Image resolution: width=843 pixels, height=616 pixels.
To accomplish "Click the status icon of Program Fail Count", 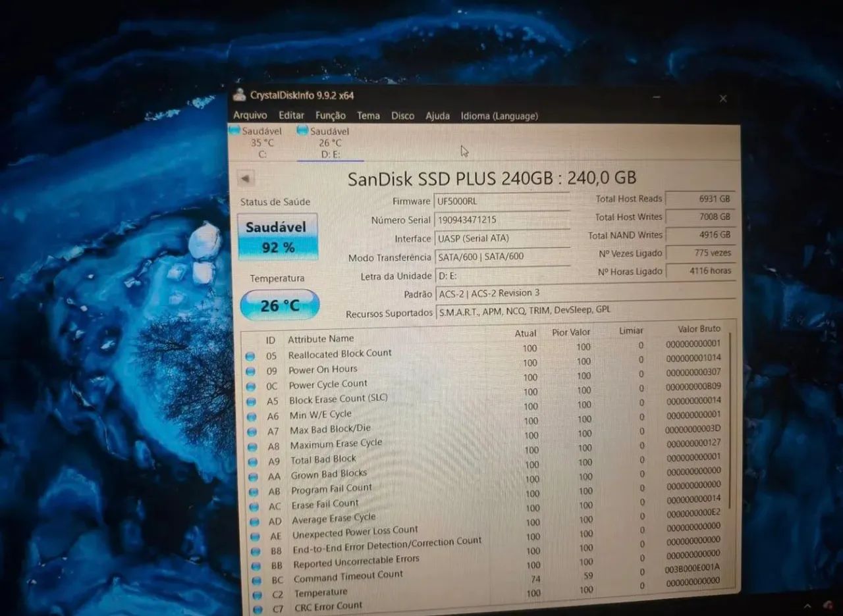I will coord(254,492).
